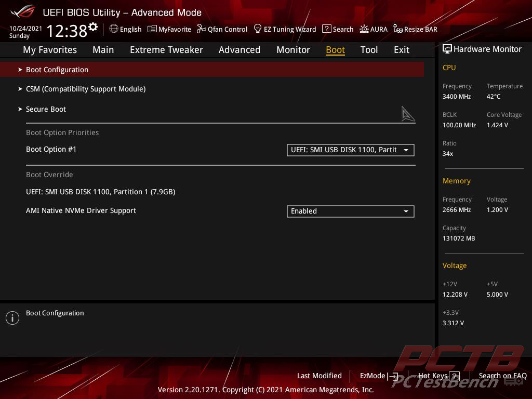Click the 12:38 clock time
The width and height of the screenshot is (532, 399).
pos(67,31)
